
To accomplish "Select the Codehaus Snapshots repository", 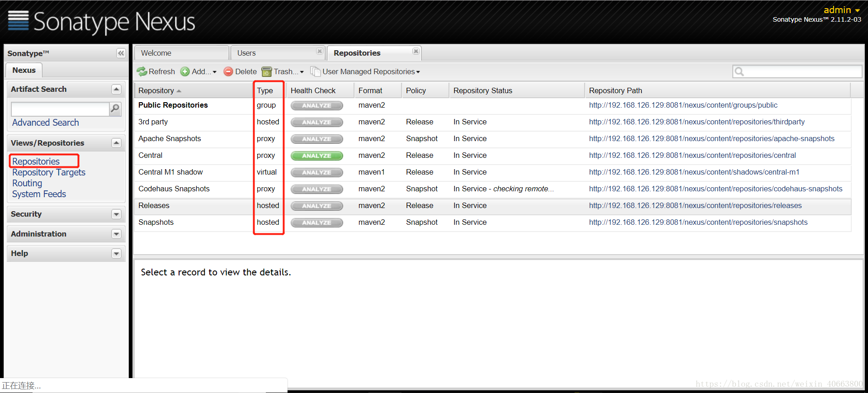I will pyautogui.click(x=174, y=189).
